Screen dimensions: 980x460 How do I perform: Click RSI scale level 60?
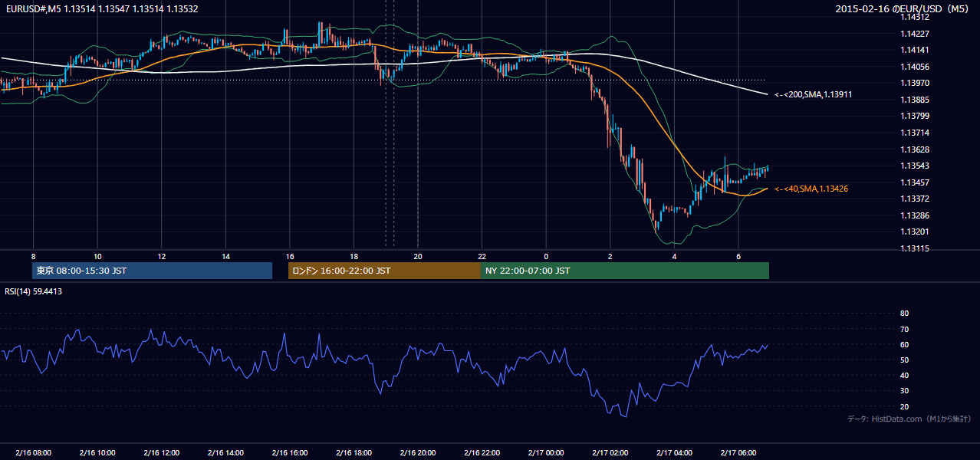pos(904,344)
